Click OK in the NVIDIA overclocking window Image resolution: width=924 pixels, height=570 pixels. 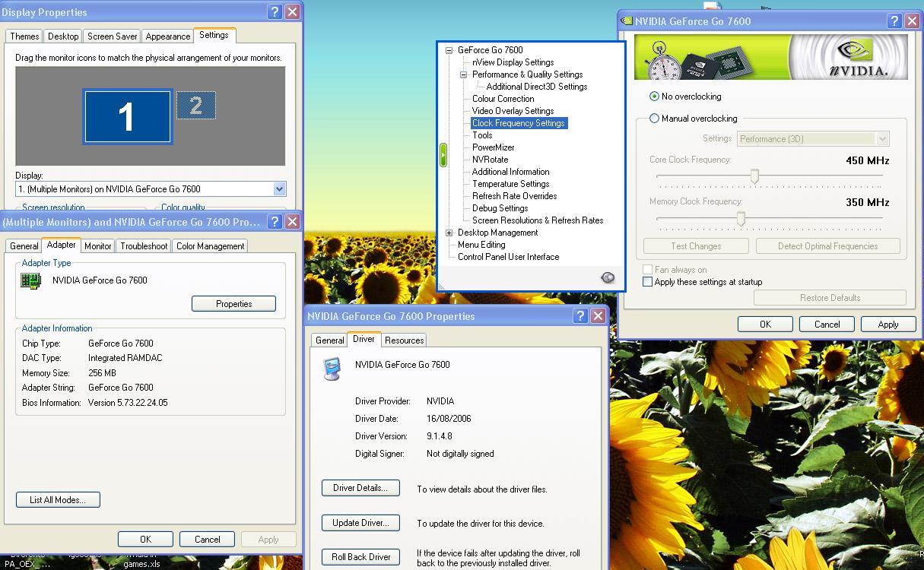click(x=765, y=325)
